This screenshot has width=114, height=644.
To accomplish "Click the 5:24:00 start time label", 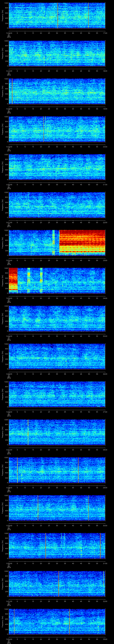I will pyautogui.click(x=9, y=336).
